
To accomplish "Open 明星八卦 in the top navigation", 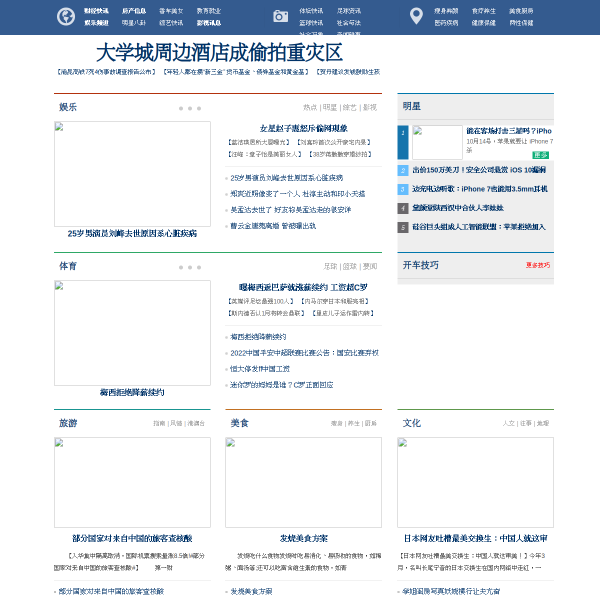I will (134, 23).
